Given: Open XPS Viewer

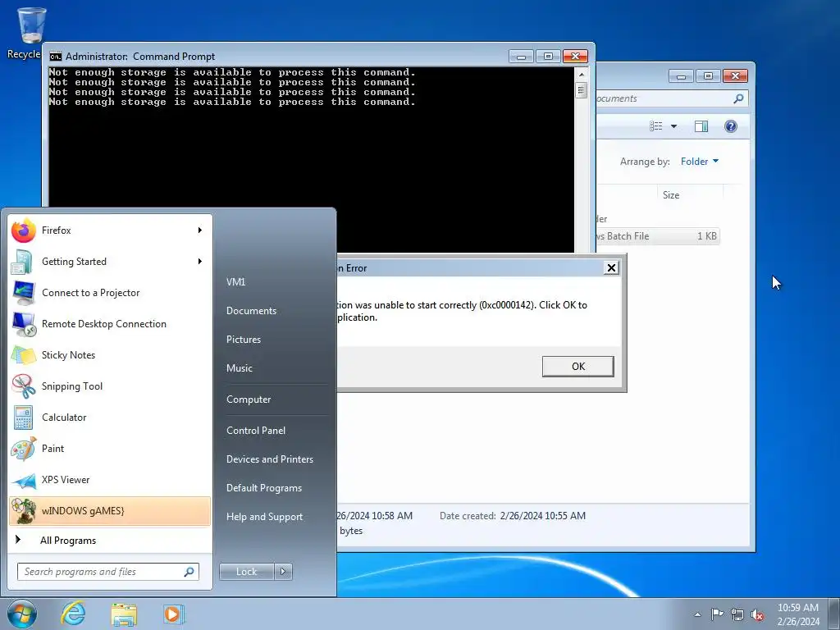Looking at the screenshot, I should click(x=110, y=479).
